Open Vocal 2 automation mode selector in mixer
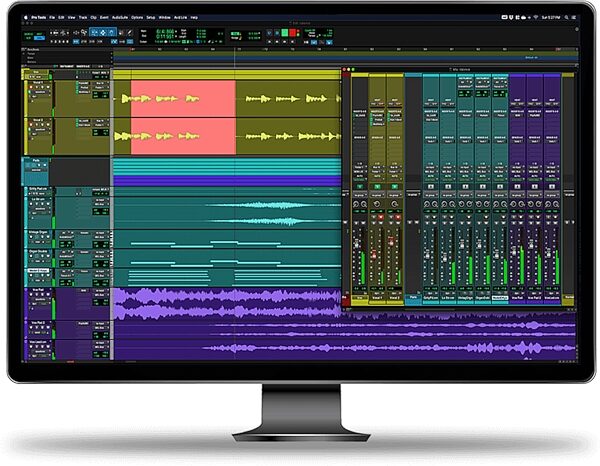The image size is (600, 466). click(395, 179)
